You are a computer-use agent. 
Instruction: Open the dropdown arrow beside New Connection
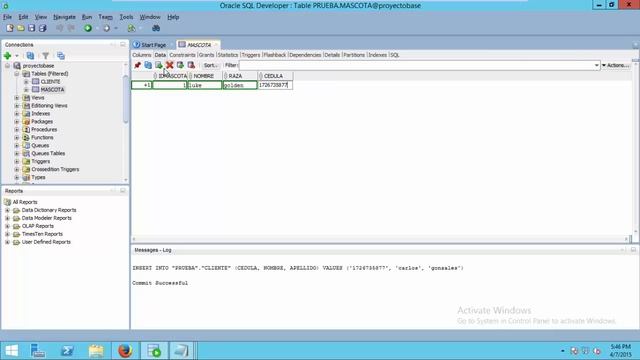click(17, 56)
